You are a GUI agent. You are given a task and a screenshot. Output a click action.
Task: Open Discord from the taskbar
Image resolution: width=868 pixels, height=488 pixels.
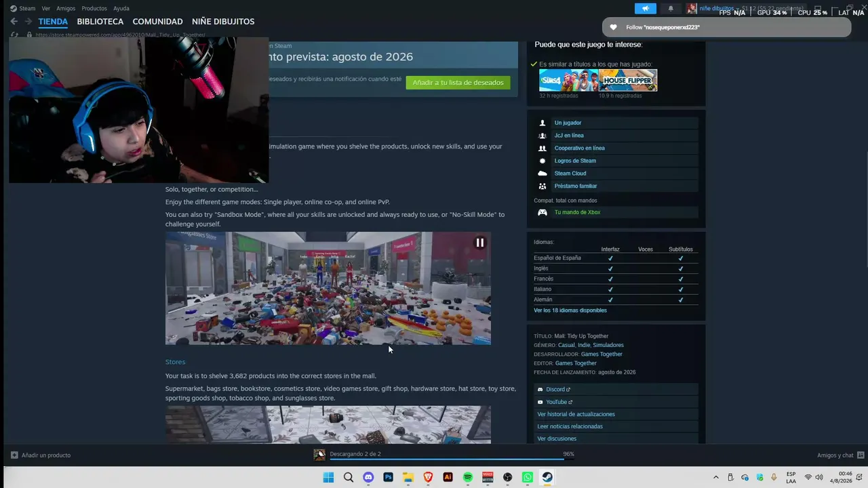[x=368, y=477]
